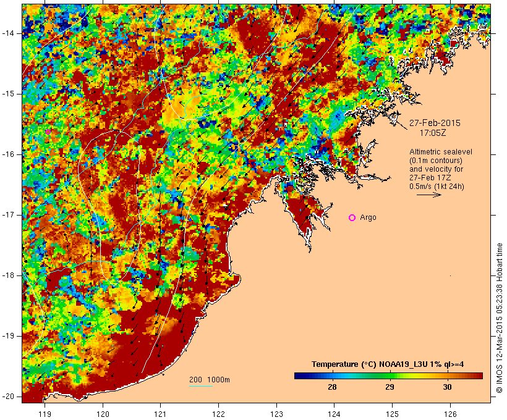Click the "(0.1m contours)" text
Image resolution: width=507 pixels, height=420 pixels.
(436, 161)
